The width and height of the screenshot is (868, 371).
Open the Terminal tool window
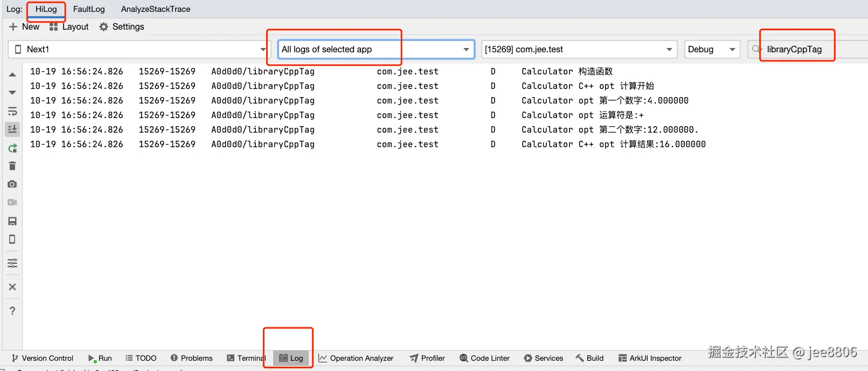(246, 358)
